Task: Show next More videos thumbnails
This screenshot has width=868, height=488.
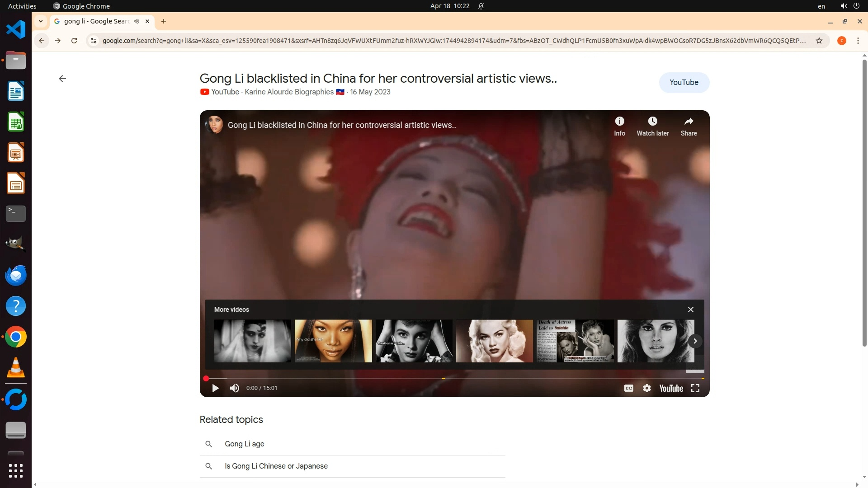Action: tap(695, 341)
